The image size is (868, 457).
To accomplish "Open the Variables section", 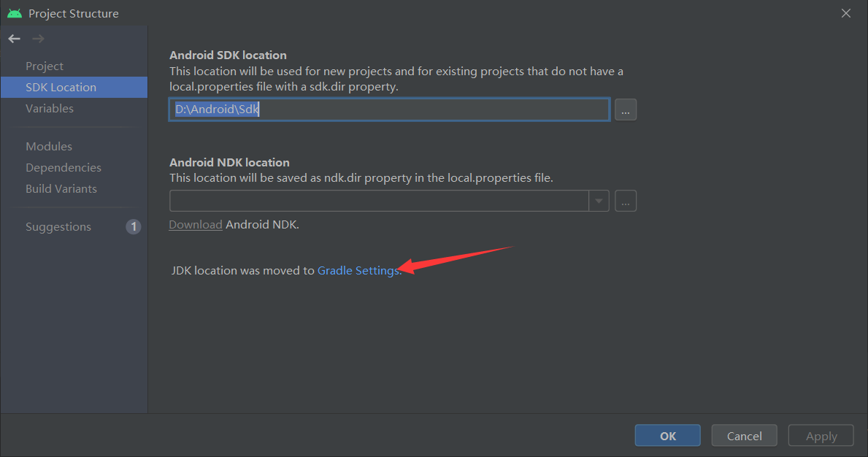I will [49, 109].
